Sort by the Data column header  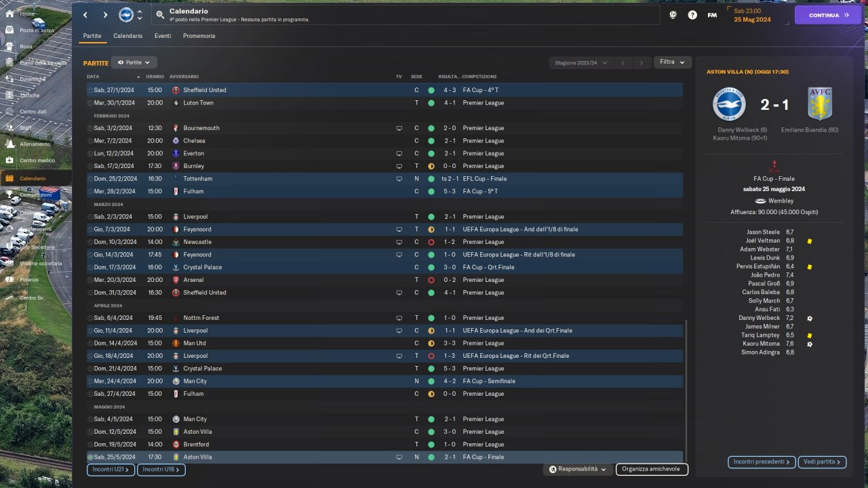[93, 77]
